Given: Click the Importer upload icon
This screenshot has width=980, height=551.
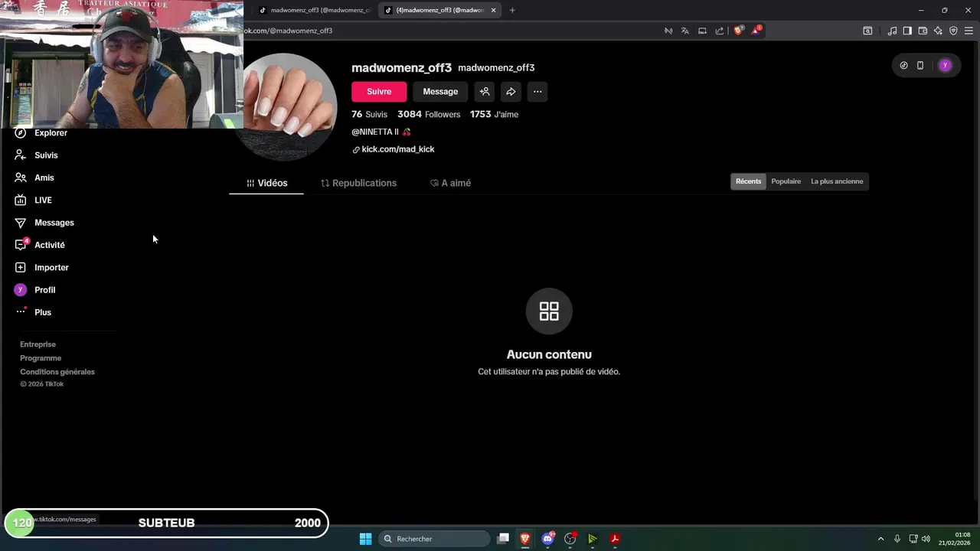Looking at the screenshot, I should pos(21,268).
